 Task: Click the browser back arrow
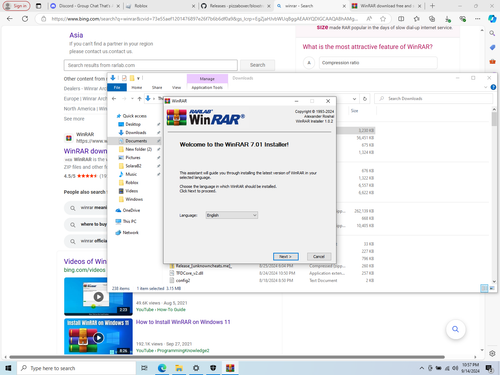(10, 19)
